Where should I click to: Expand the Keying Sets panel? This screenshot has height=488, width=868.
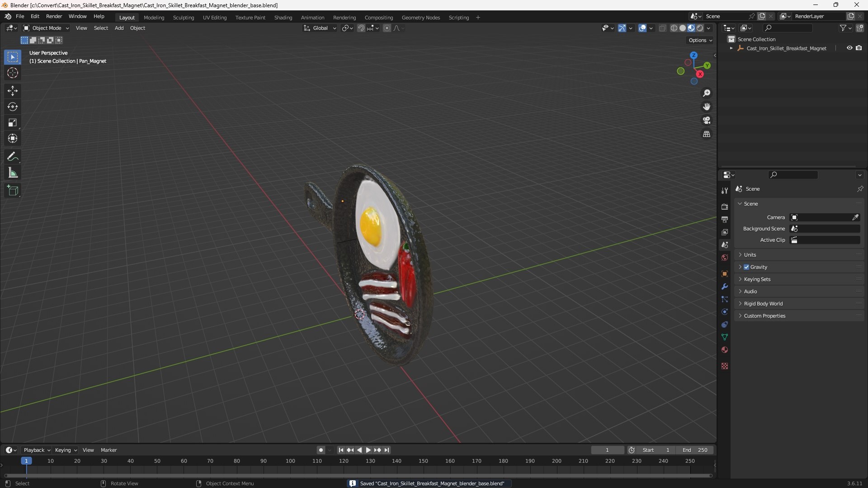pos(799,279)
